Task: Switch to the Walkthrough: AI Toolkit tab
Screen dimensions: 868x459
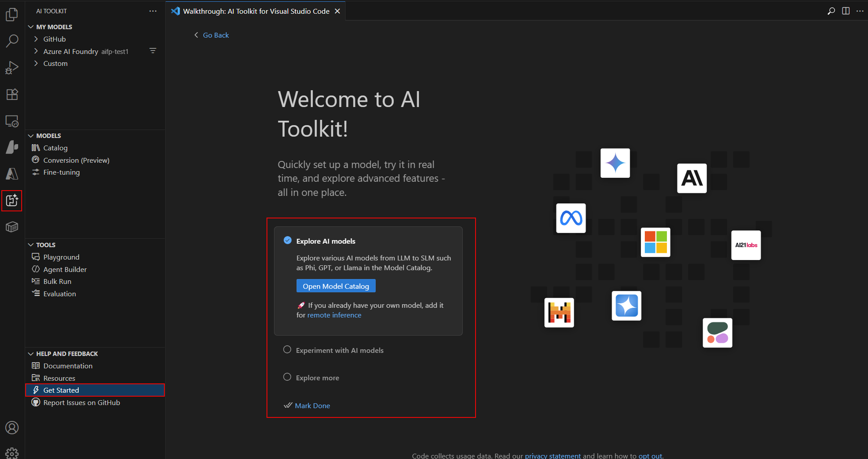Action: (x=255, y=11)
